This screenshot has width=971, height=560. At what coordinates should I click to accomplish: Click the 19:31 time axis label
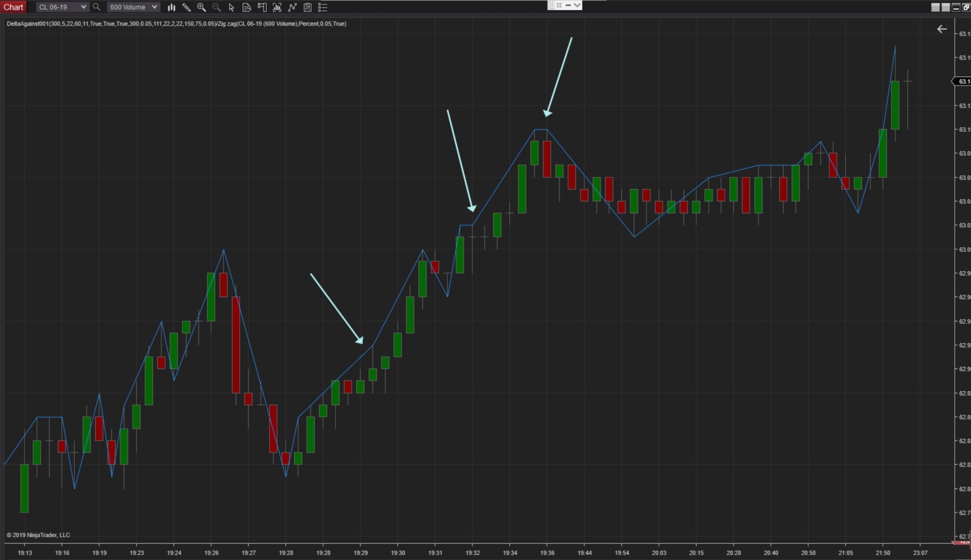[435, 553]
